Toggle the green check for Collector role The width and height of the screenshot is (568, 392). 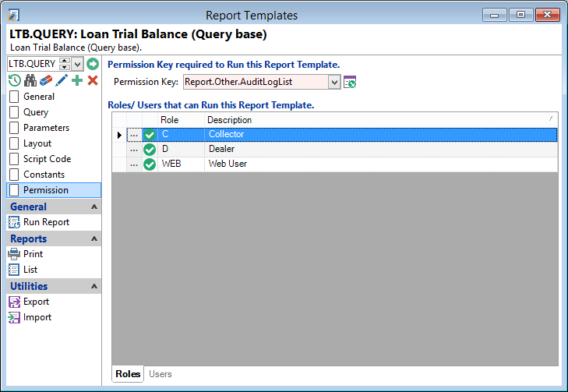pos(150,135)
